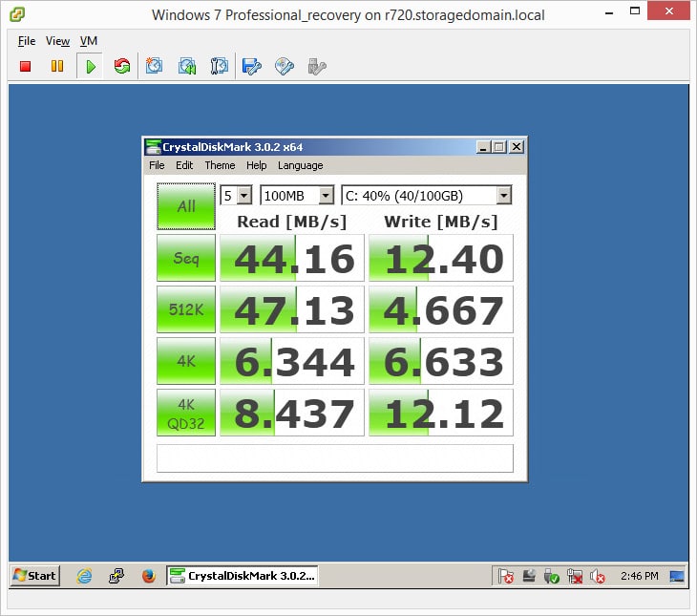Click the drive tray icon beside the flag
This screenshot has height=616, width=697.
coord(529,576)
